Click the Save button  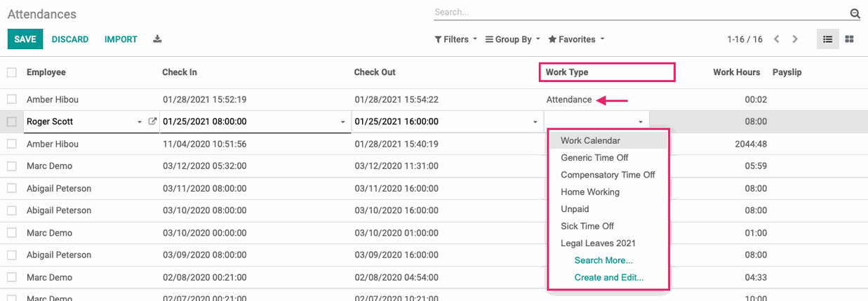(x=25, y=39)
